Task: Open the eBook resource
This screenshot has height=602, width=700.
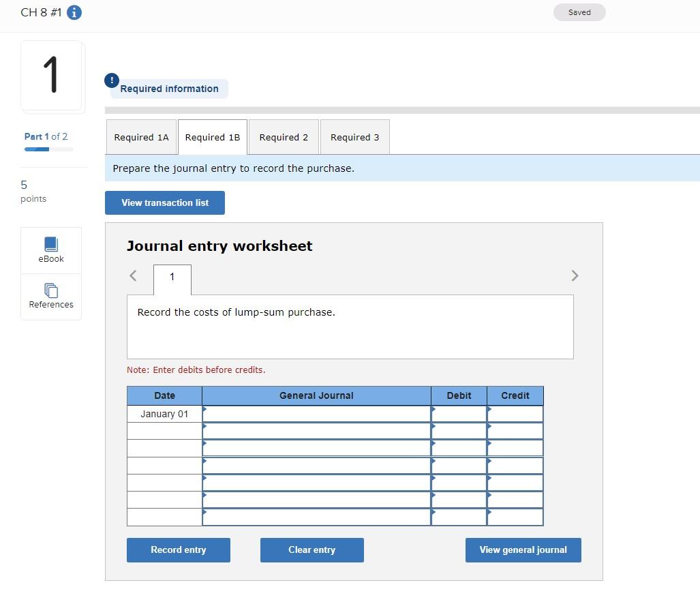Action: click(51, 250)
